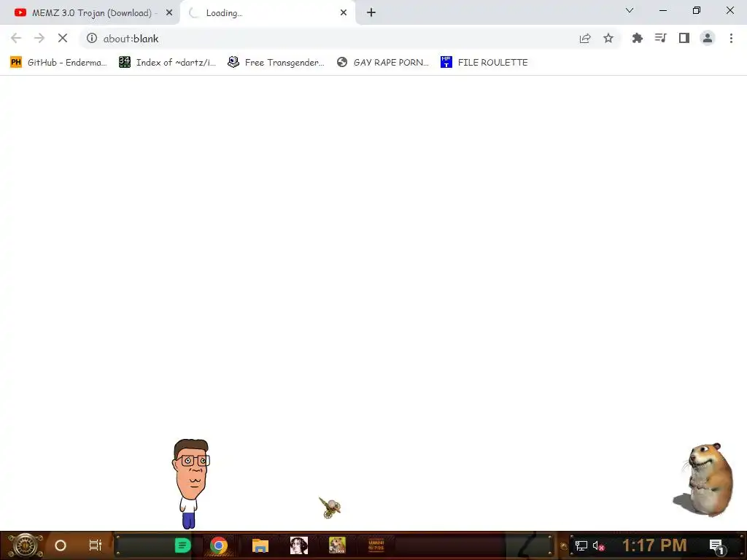Click the cartoon man with glasses
Screen dimensions: 747x560
(x=190, y=484)
